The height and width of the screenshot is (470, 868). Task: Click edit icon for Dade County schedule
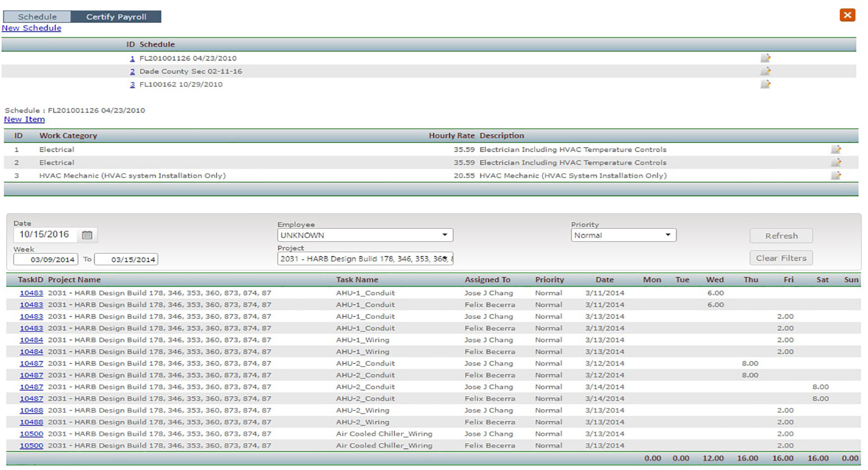pos(765,71)
